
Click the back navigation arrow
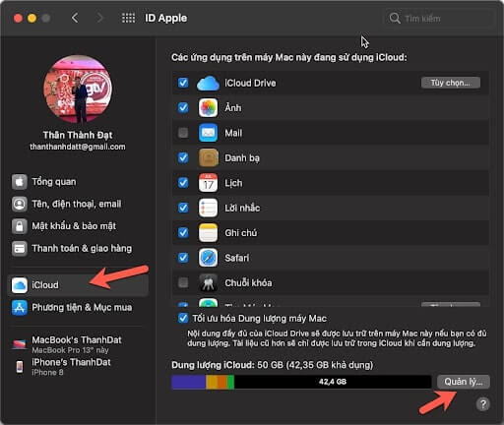point(75,18)
